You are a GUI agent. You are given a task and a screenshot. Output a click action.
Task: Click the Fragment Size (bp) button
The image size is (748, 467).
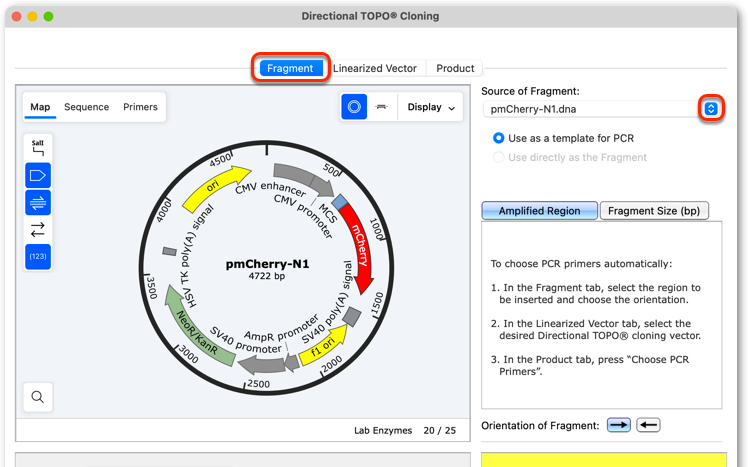(x=654, y=211)
